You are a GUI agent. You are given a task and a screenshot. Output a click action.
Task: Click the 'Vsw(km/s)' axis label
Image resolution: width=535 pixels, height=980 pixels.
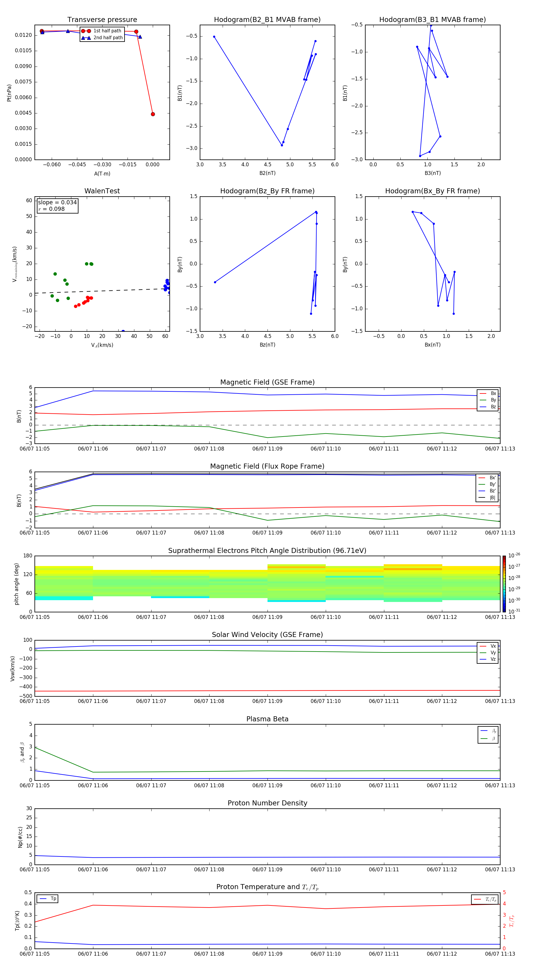(x=12, y=668)
